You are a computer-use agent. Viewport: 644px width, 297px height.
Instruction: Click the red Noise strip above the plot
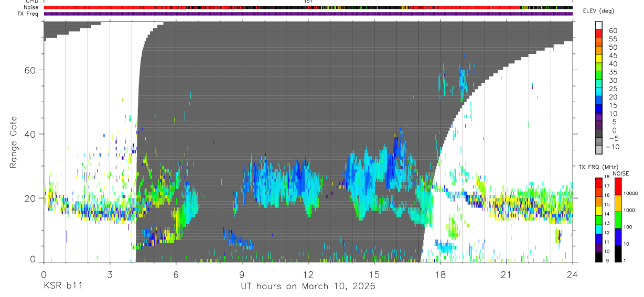(x=308, y=7)
